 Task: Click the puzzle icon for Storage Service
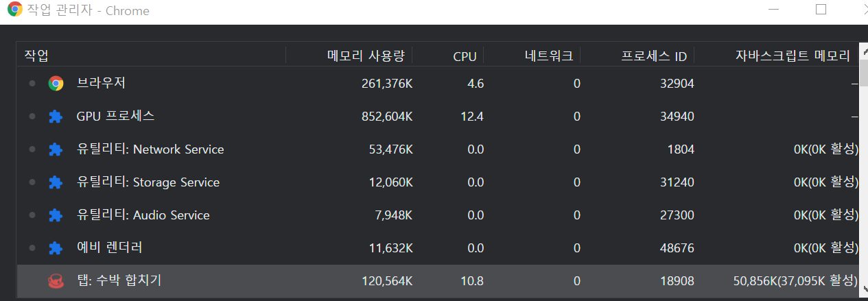pyautogui.click(x=56, y=182)
